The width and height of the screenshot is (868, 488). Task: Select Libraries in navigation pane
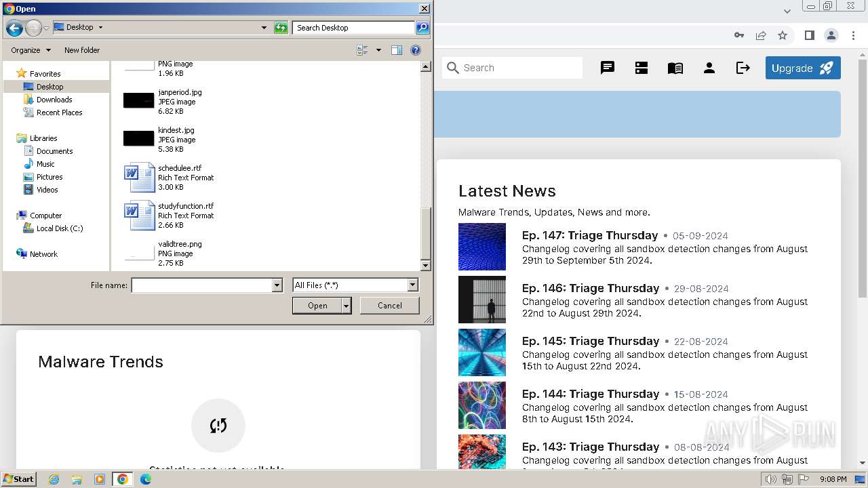click(43, 138)
